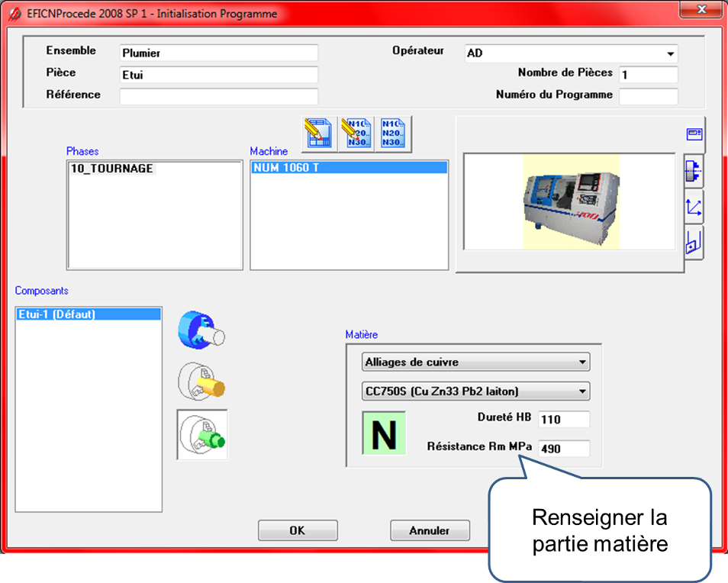
Task: Open the chuck setup side tab
Action: pos(694,171)
